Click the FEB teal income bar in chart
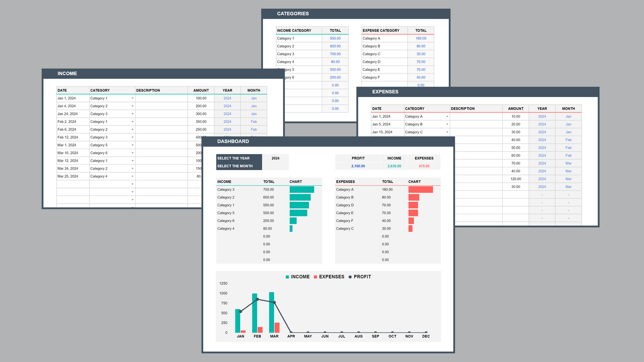 pyautogui.click(x=254, y=313)
